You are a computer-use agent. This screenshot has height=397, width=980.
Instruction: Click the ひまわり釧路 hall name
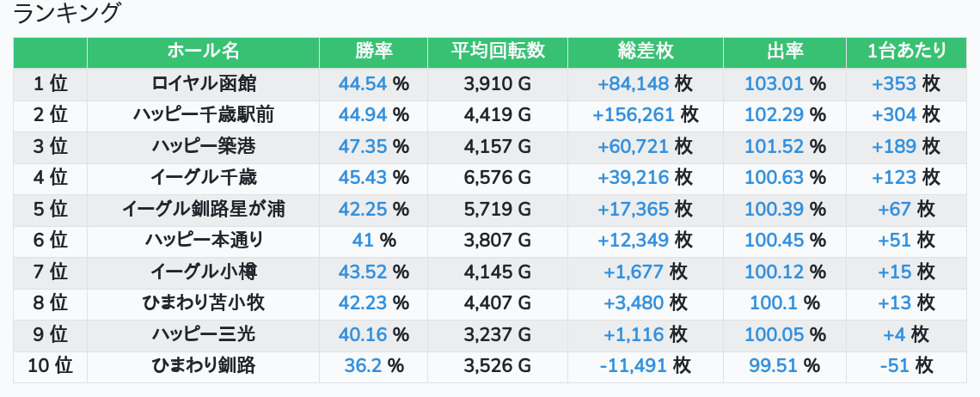[x=203, y=366]
